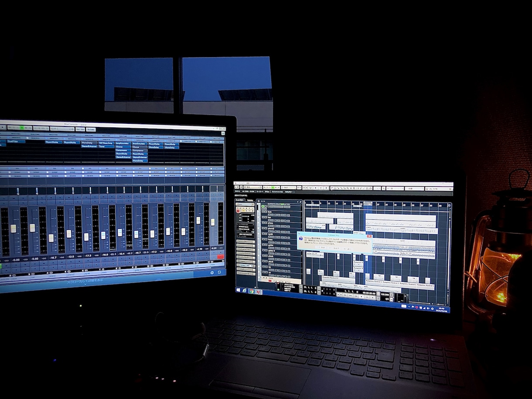This screenshot has height=399, width=532.
Task: Open the MixConsole settings gear icon
Action: [x=212, y=273]
